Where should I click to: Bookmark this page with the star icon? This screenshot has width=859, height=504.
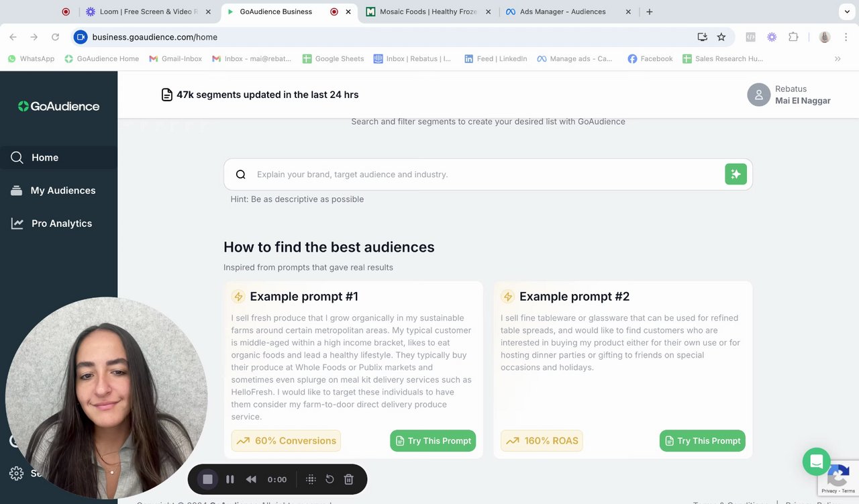721,37
